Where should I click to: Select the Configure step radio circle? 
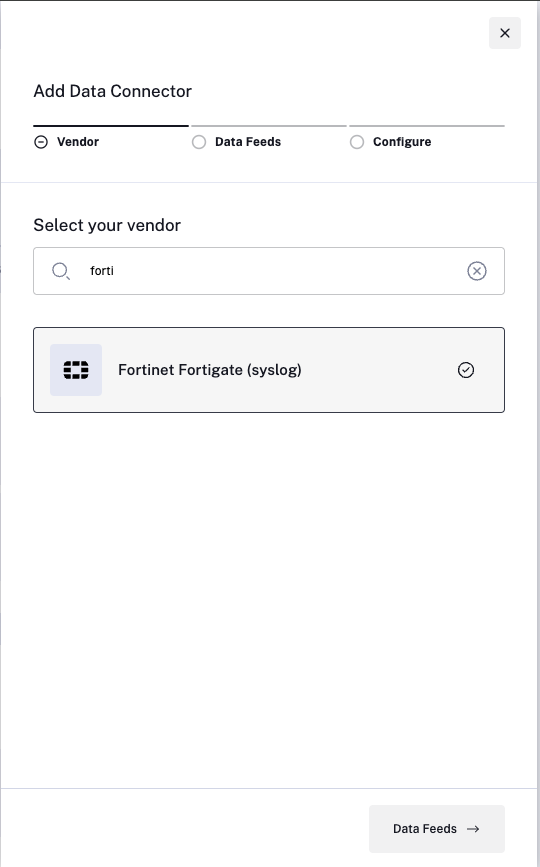coord(357,142)
